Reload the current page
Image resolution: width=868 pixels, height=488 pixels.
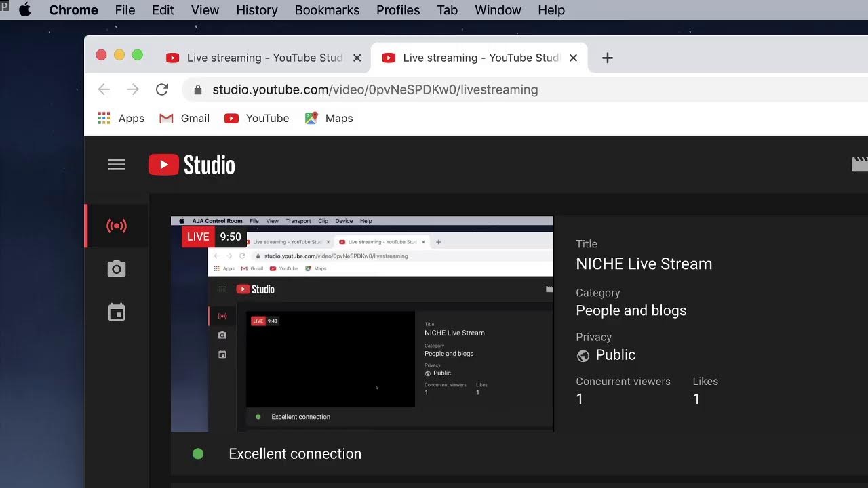click(162, 89)
